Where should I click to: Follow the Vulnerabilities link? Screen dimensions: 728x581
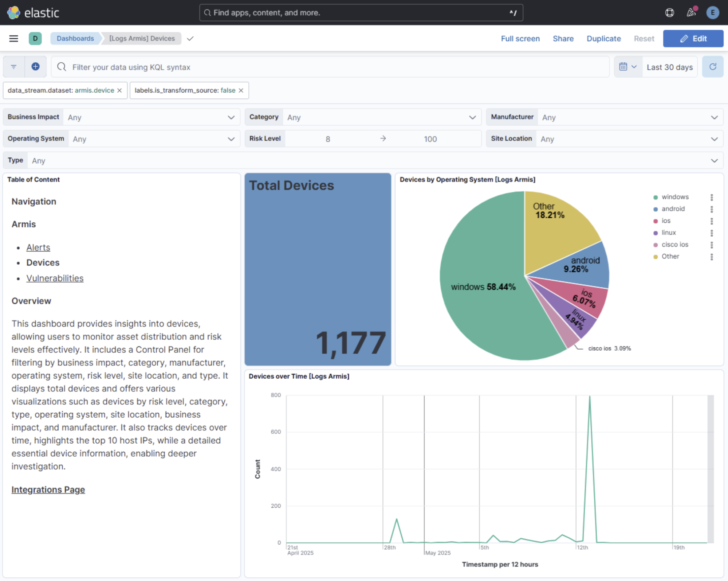[55, 278]
